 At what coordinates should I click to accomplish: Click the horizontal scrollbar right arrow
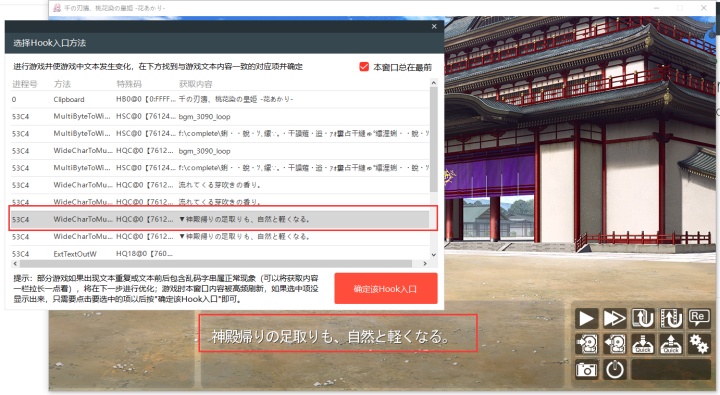[425, 264]
